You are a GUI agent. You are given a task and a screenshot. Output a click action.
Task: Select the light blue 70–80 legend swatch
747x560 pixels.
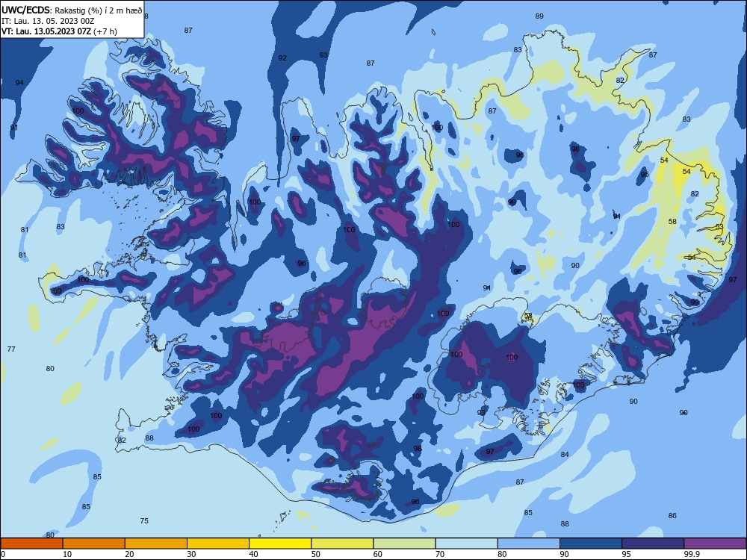(466, 544)
